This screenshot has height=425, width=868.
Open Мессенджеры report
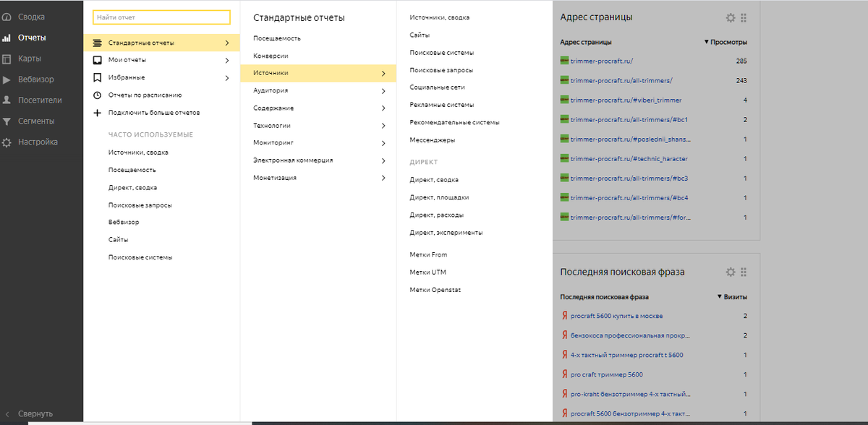click(433, 139)
